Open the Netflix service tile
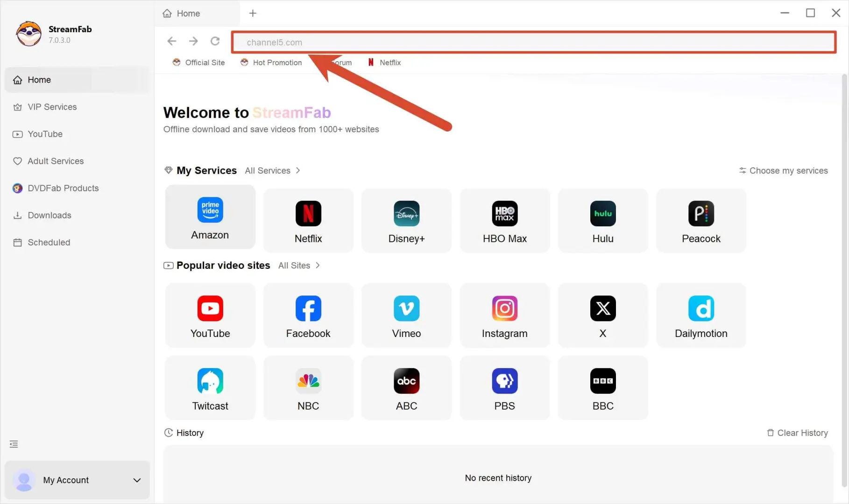This screenshot has height=504, width=849. coord(308,221)
